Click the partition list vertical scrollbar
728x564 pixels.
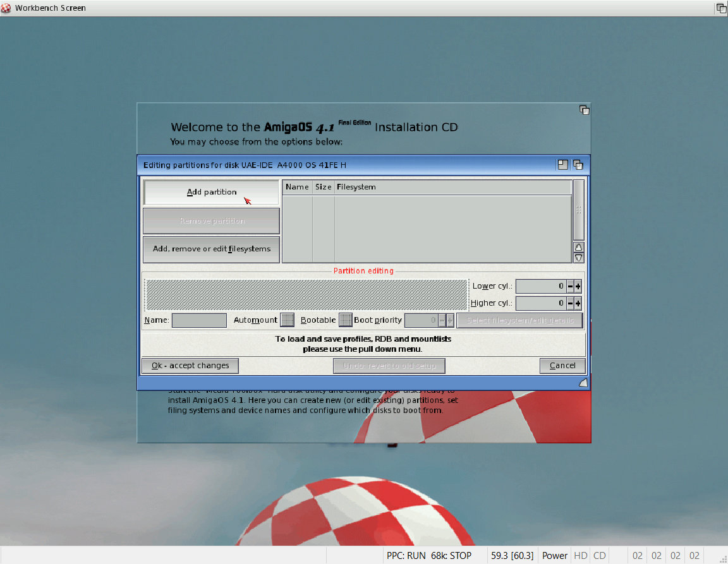[578, 210]
